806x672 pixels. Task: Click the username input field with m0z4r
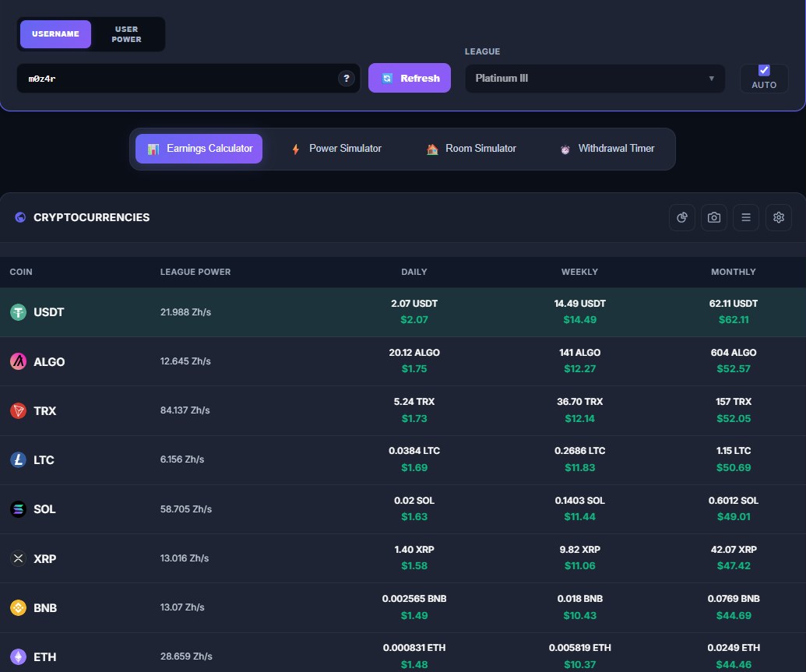pyautogui.click(x=188, y=78)
